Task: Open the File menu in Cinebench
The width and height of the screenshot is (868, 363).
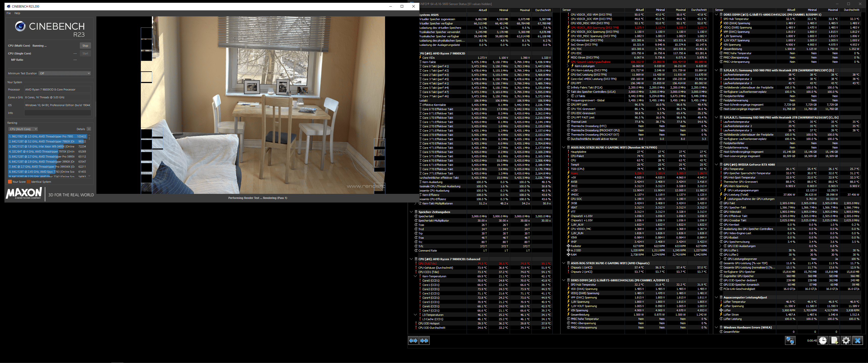Action: [9, 13]
